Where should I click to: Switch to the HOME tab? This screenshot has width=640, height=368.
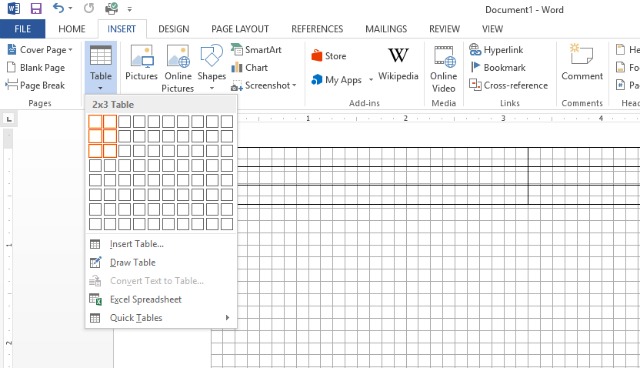pyautogui.click(x=72, y=29)
